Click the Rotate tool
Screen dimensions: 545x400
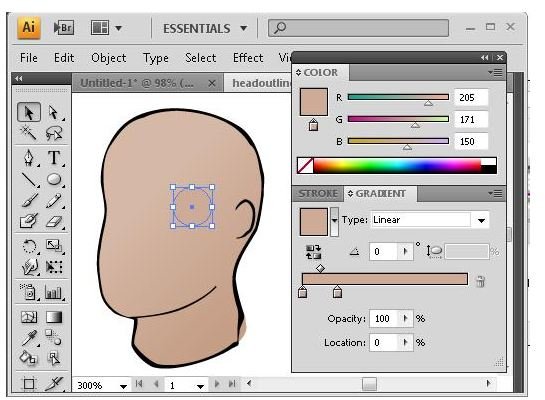tap(29, 246)
